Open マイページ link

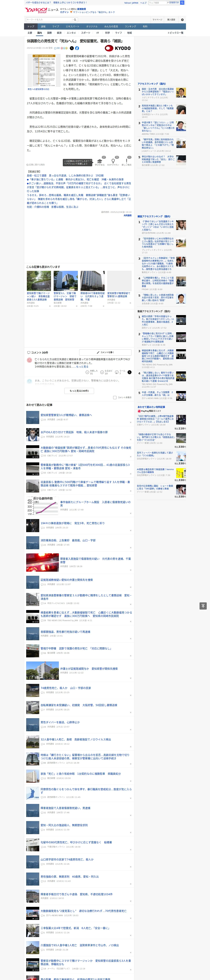point(157,20)
